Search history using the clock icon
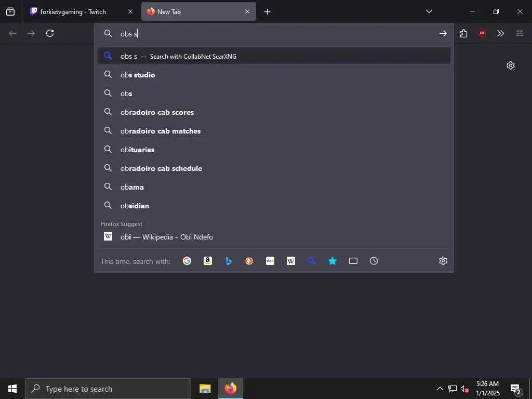Screen dimensions: 532x399 coord(374,261)
